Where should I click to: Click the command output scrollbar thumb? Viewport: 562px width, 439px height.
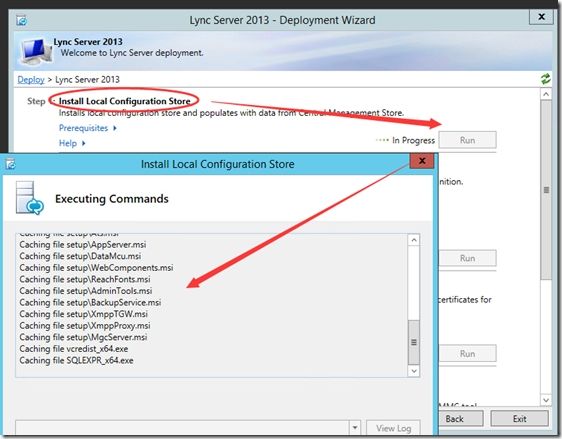tap(414, 342)
